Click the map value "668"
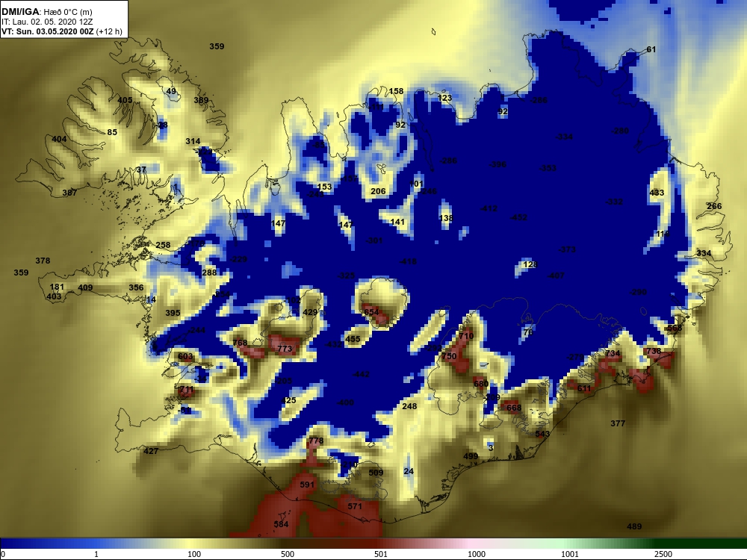The image size is (747, 560). [x=514, y=408]
